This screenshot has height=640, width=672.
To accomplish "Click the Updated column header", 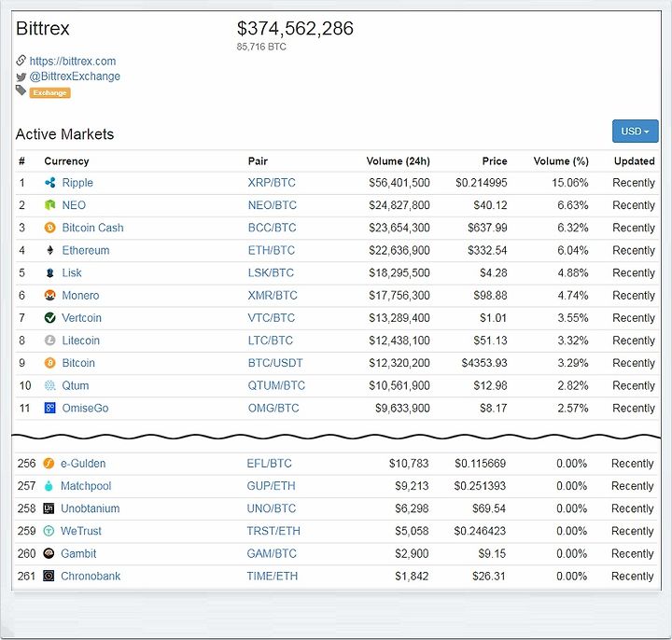I will (x=635, y=161).
